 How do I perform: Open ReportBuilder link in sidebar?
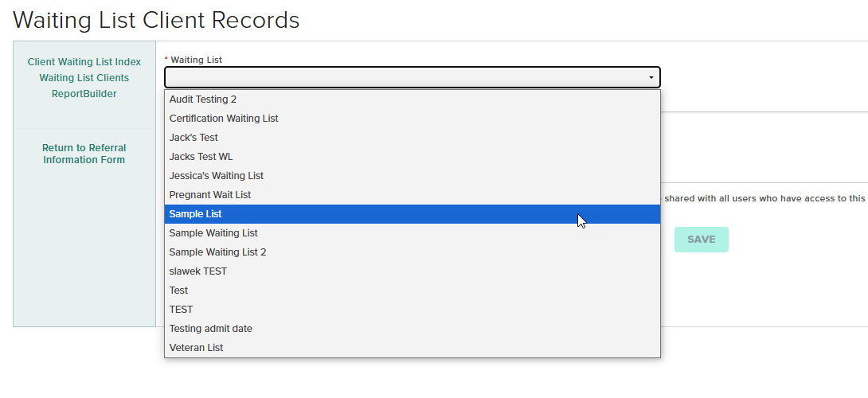84,94
